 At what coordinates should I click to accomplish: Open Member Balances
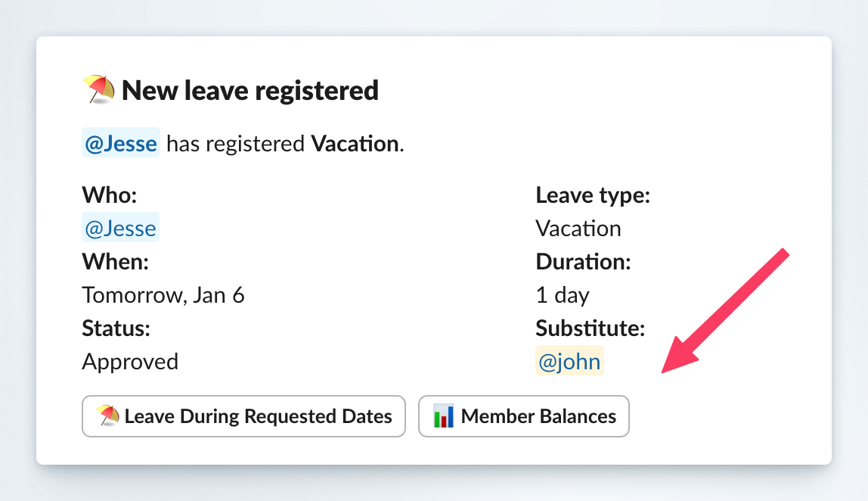[523, 416]
